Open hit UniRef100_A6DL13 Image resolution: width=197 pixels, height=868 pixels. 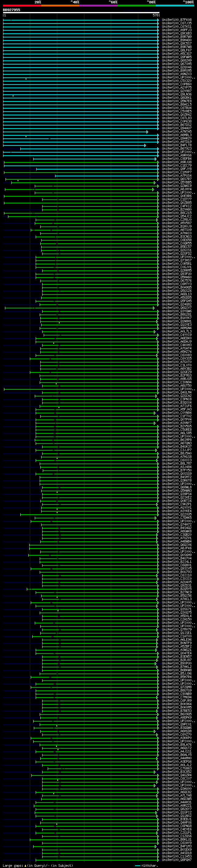176,294
